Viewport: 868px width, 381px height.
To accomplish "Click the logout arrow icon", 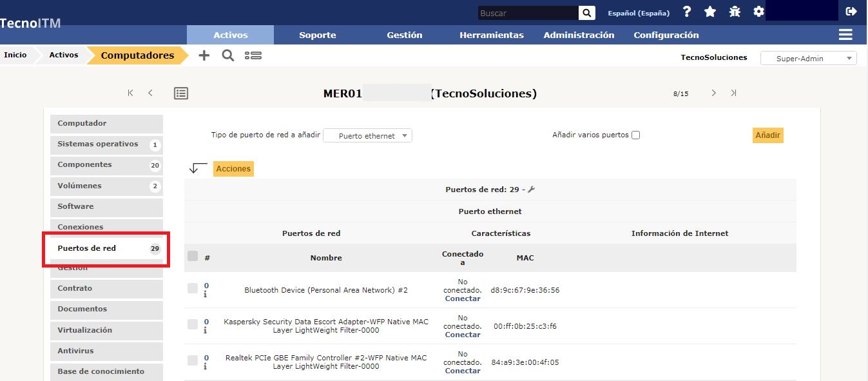I will click(851, 12).
